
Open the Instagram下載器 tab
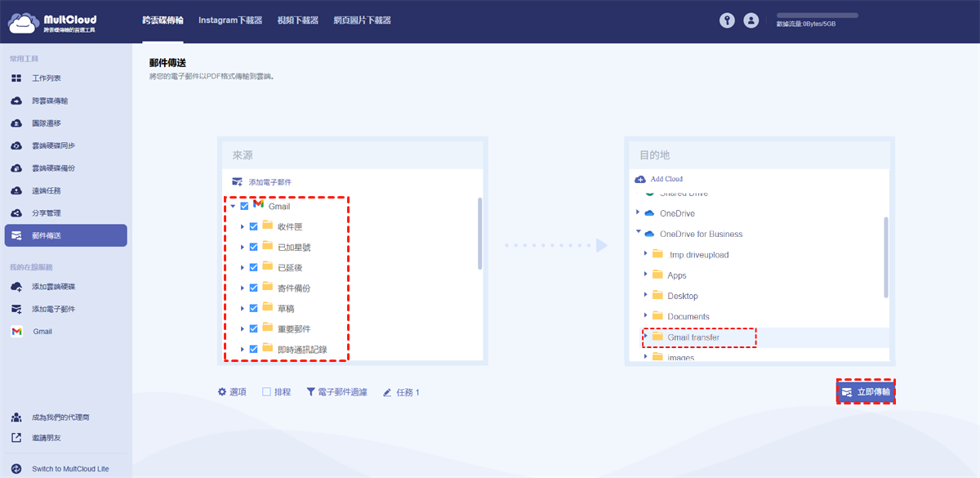coord(230,21)
